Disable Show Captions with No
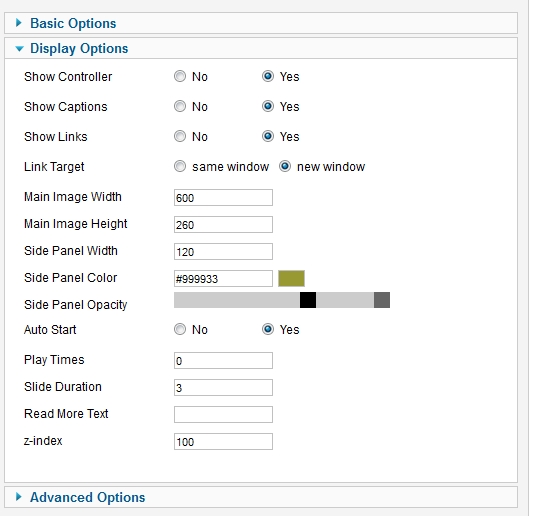534x516 pixels. pos(180,106)
